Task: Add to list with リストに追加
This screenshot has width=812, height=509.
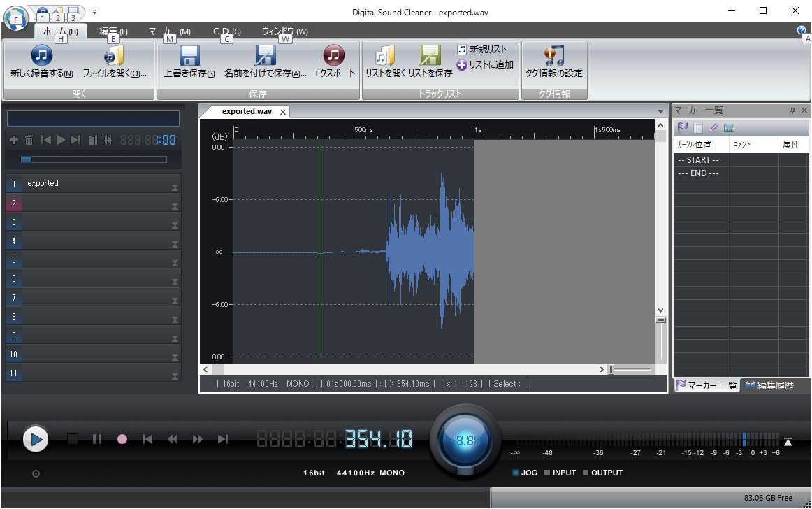Action: point(485,65)
